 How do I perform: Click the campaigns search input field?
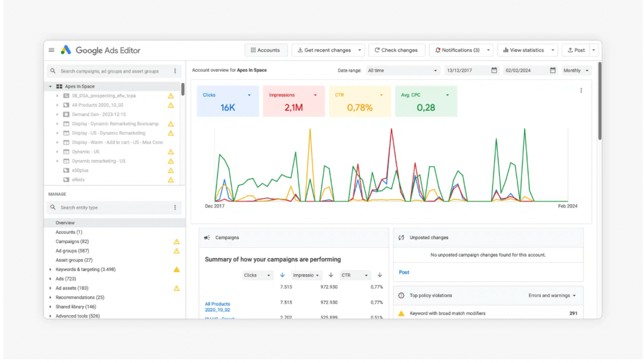pos(110,71)
